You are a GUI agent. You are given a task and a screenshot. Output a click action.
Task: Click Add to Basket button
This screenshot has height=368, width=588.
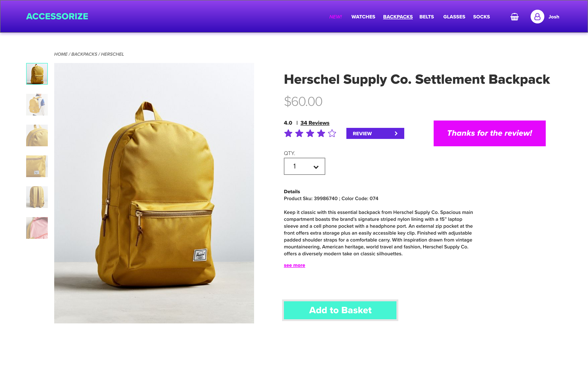click(340, 310)
